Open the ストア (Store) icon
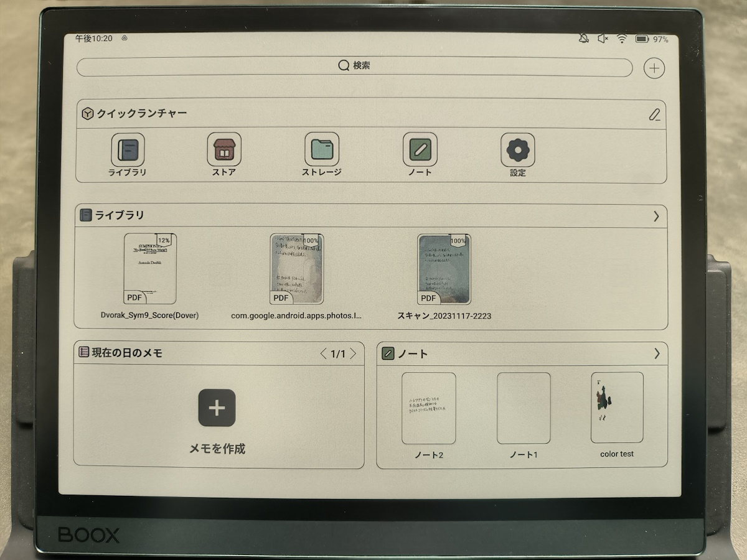 tap(224, 150)
